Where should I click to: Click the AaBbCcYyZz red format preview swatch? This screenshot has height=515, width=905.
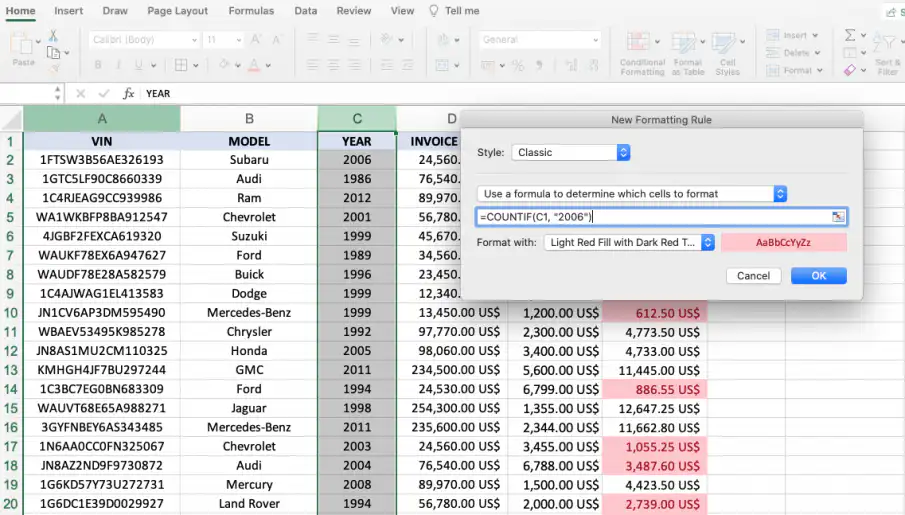pos(783,242)
